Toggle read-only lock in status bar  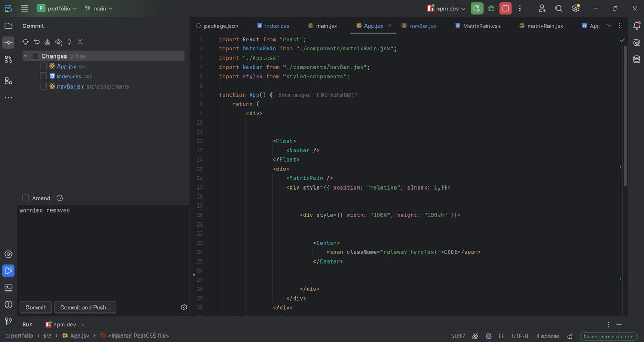570,336
